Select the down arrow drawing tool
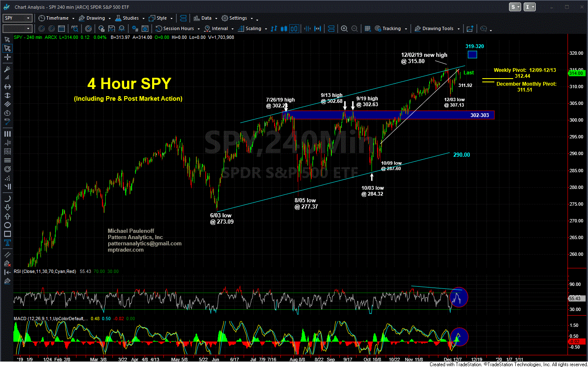This screenshot has width=588, height=367. pos(7,207)
